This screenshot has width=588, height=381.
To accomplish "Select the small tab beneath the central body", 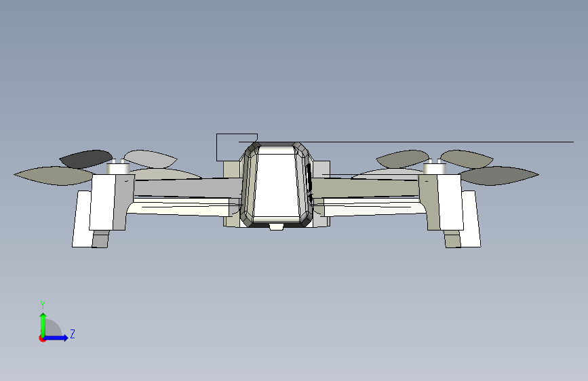I will click(x=277, y=226).
